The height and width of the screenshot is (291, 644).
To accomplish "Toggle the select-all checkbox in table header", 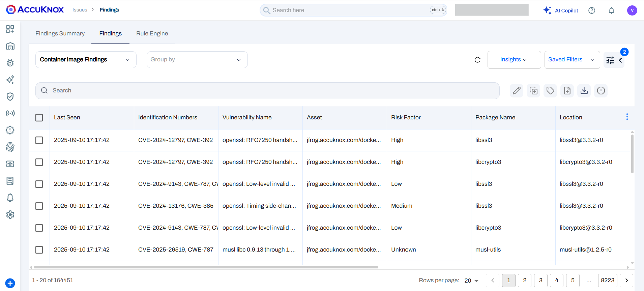I will (39, 117).
